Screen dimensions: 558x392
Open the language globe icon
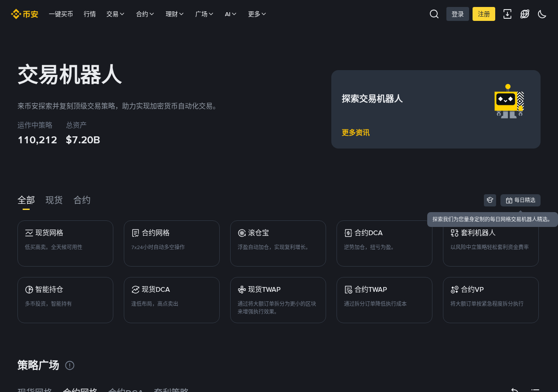tap(525, 14)
